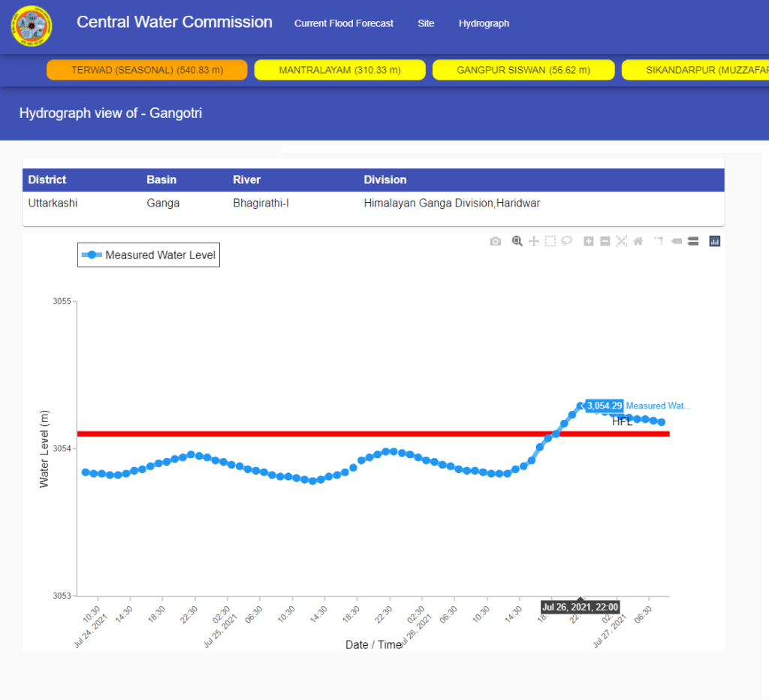This screenshot has height=700, width=769.
Task: Click the Central Water Commission logo
Action: pyautogui.click(x=32, y=26)
